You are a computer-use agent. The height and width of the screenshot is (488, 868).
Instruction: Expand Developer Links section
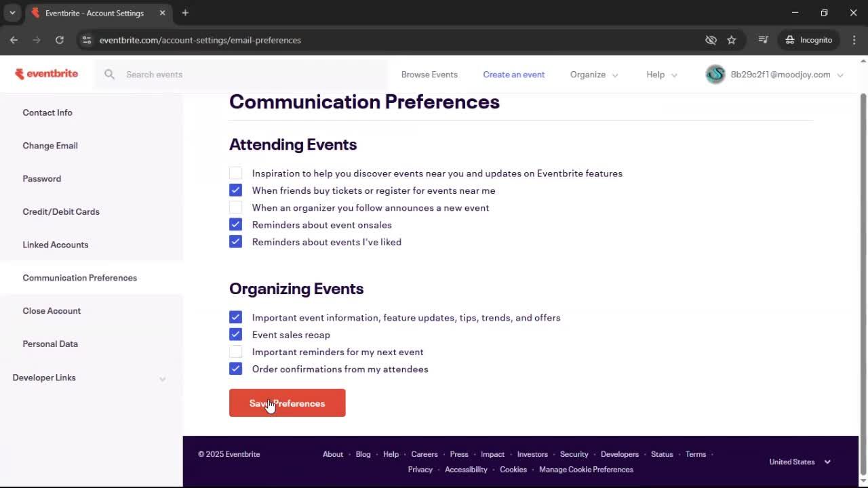(89, 378)
